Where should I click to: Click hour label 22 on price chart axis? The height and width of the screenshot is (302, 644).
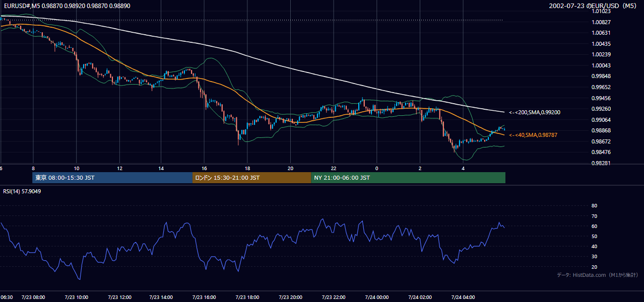click(x=334, y=168)
